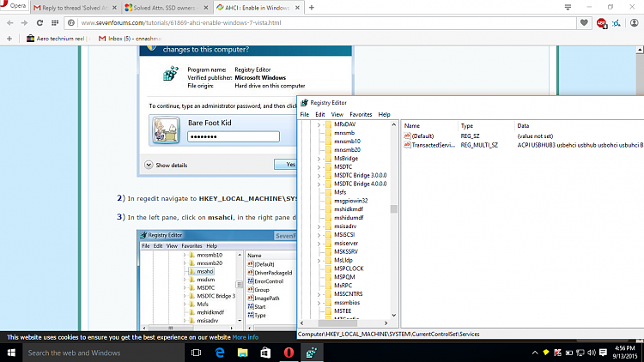Expand the MSiSCSI registry key

pos(319,235)
